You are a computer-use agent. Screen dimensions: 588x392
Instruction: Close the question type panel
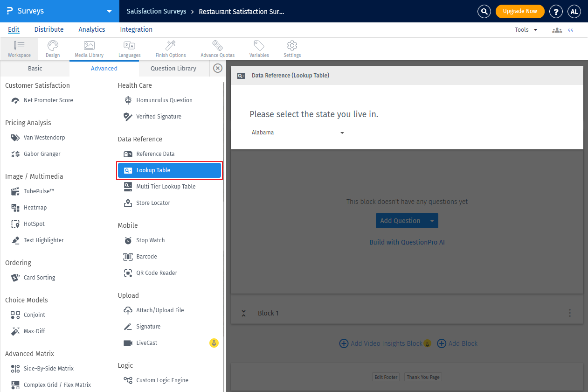point(218,69)
